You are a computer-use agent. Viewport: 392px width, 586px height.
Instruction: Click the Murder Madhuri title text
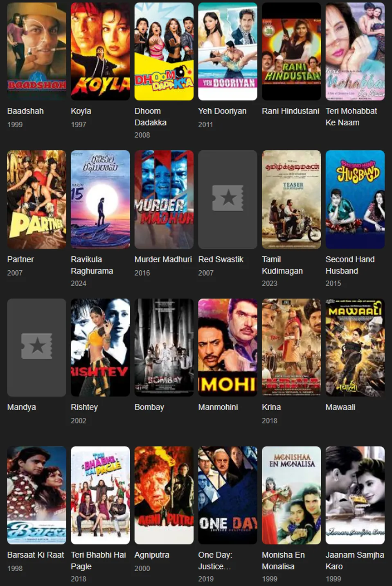pos(163,259)
